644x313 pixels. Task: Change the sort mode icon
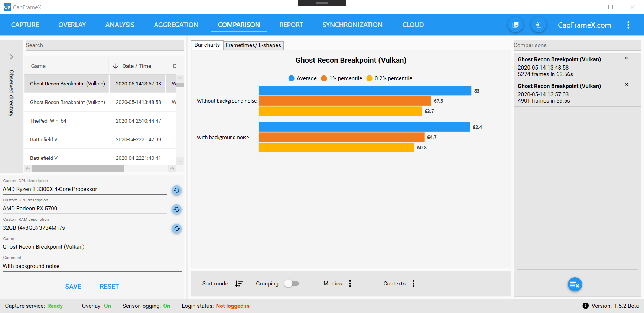point(239,284)
